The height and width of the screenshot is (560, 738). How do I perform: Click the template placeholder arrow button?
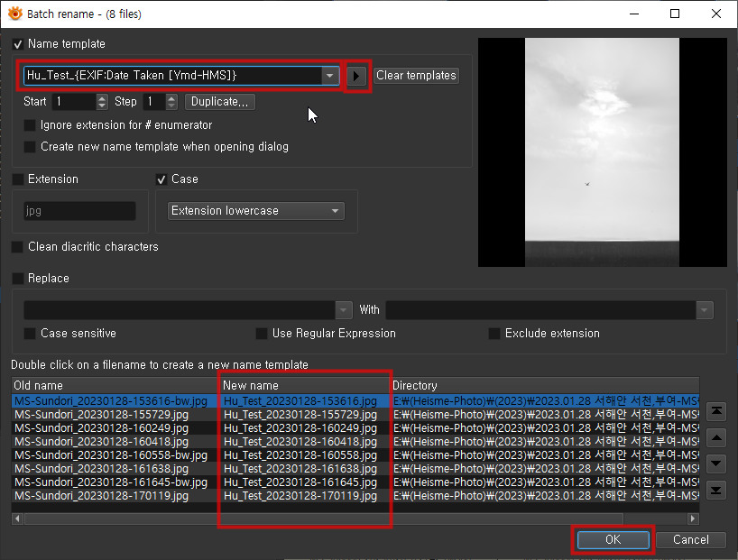click(x=358, y=76)
